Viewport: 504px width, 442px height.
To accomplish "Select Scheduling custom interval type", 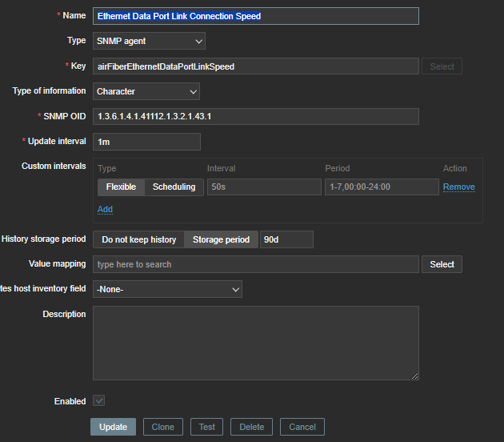I will (x=174, y=187).
